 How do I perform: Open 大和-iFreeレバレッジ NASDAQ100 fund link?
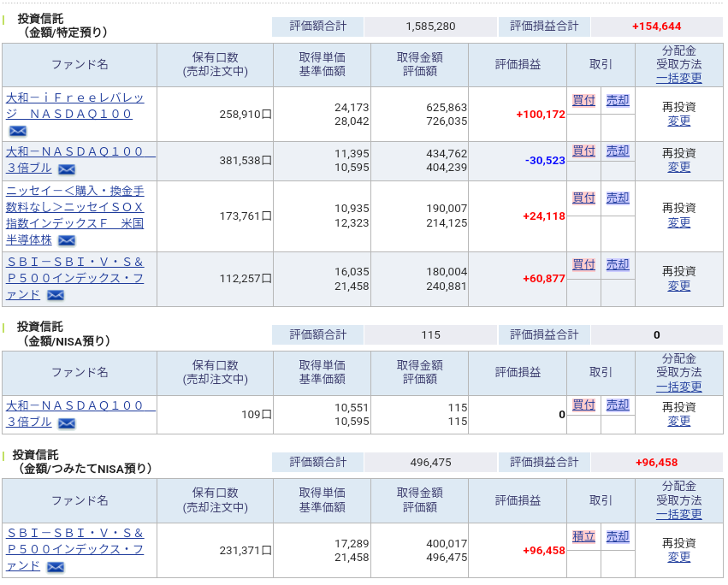(x=74, y=106)
